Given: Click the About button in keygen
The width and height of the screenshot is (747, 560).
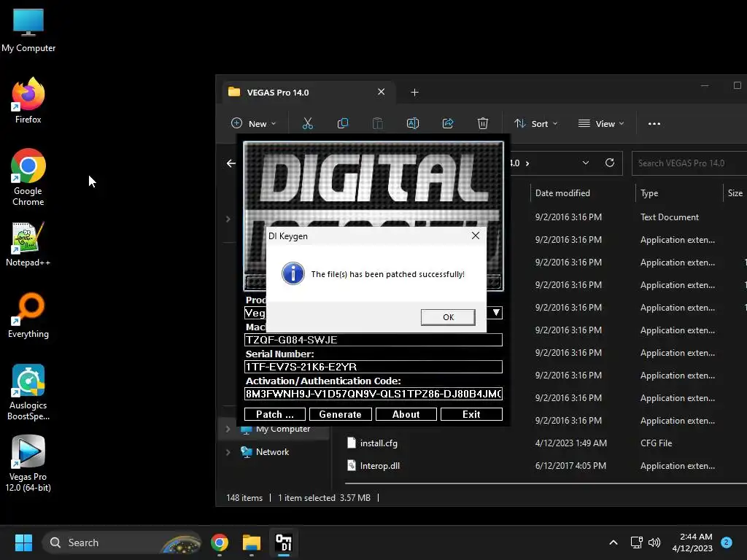Looking at the screenshot, I should [406, 414].
